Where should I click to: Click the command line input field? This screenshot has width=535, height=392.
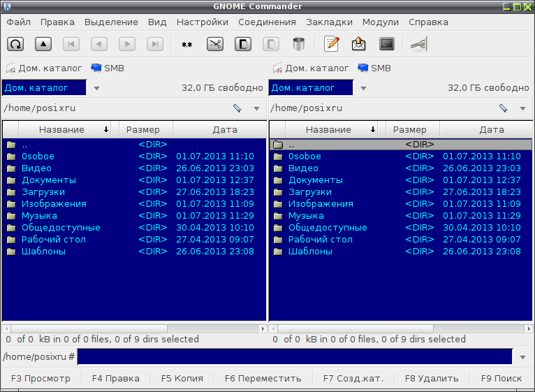(x=295, y=357)
